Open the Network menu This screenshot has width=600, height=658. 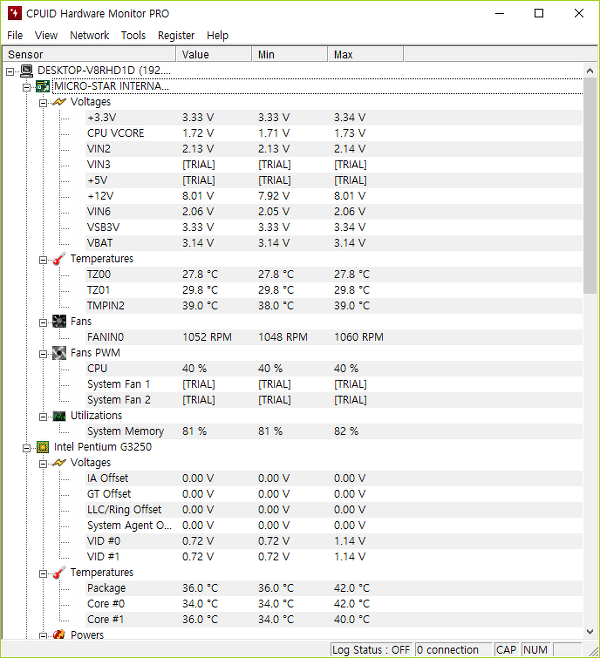(x=89, y=35)
